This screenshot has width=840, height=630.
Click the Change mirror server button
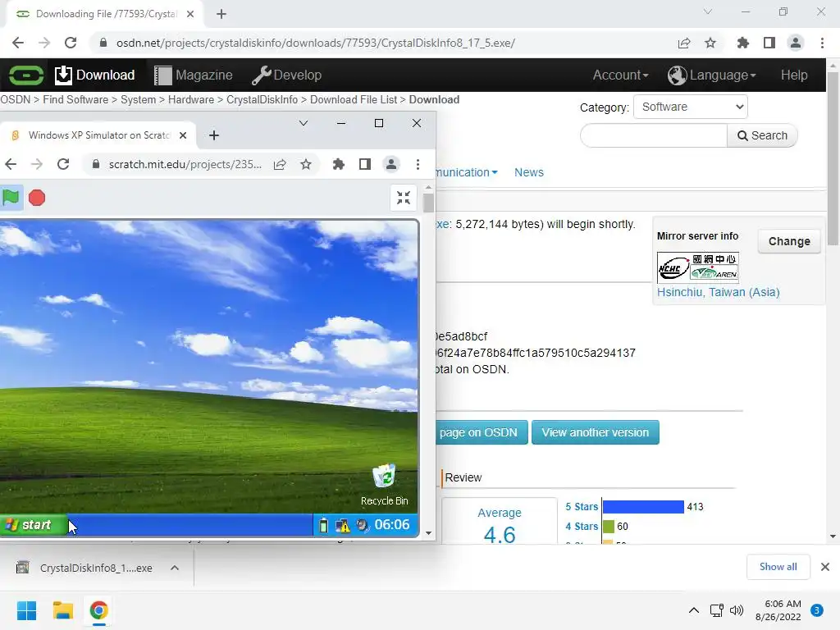pos(789,241)
